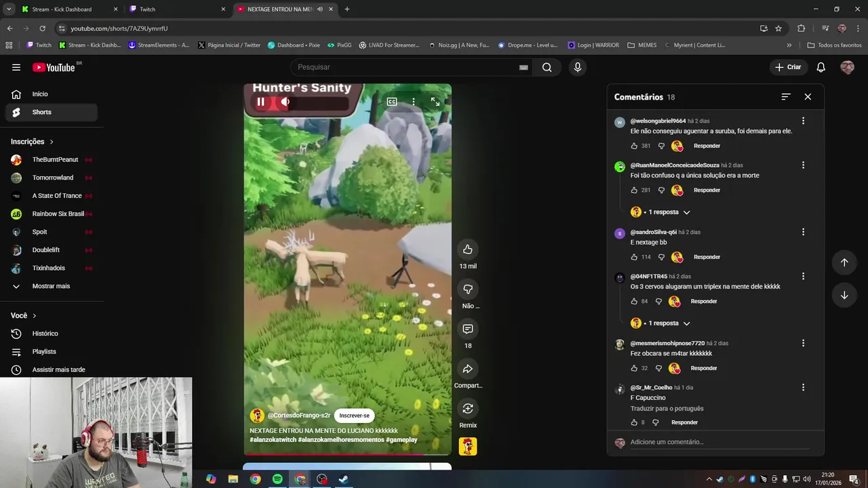Open the YouTube hamburger guide menu
This screenshot has width=868, height=488.
pos(16,67)
